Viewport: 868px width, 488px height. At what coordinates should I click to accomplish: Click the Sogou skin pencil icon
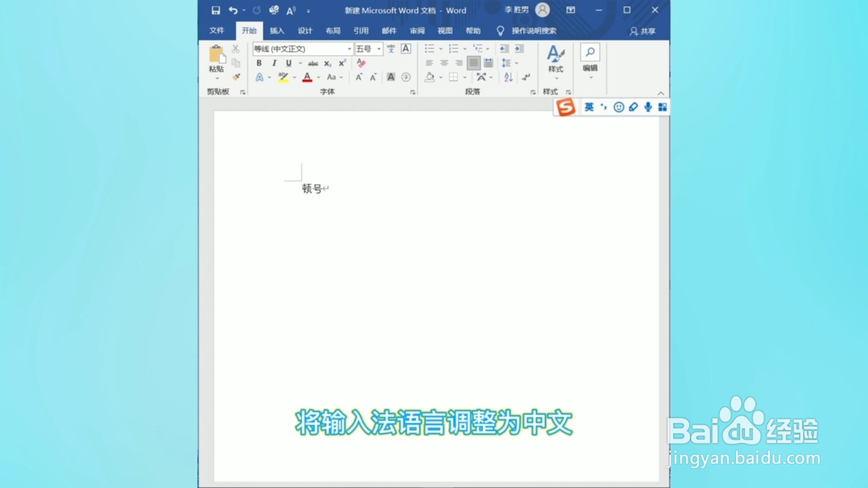[633, 107]
